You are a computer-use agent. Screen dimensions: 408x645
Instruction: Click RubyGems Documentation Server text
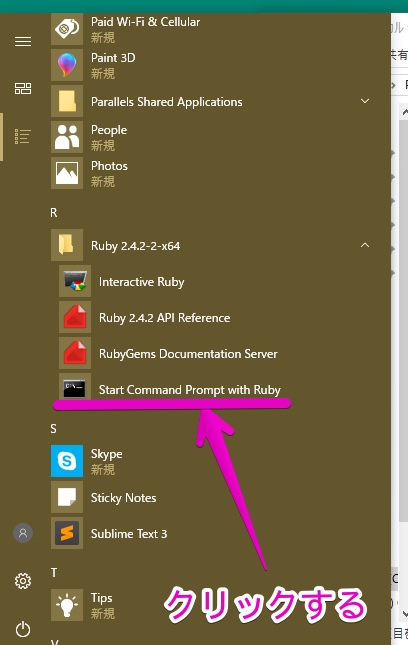pos(188,354)
